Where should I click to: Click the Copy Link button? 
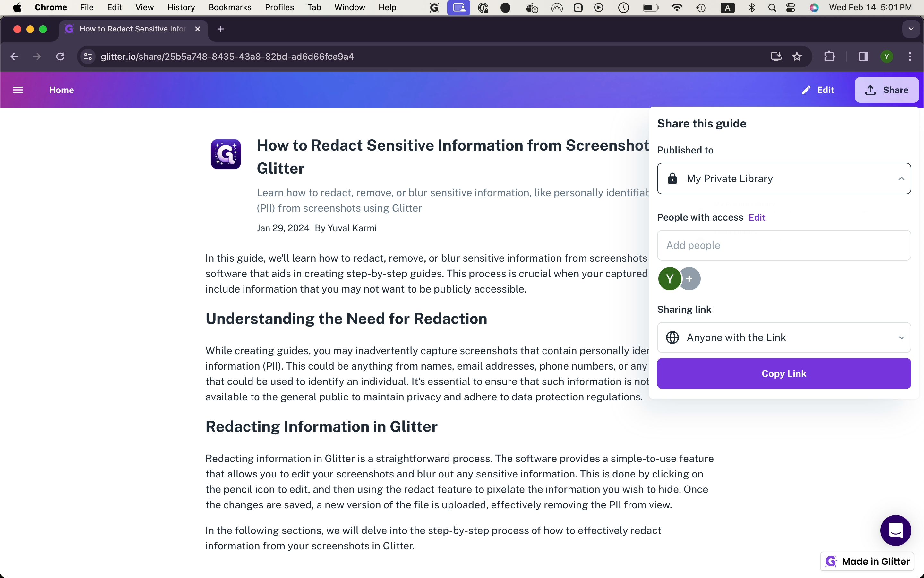coord(784,373)
